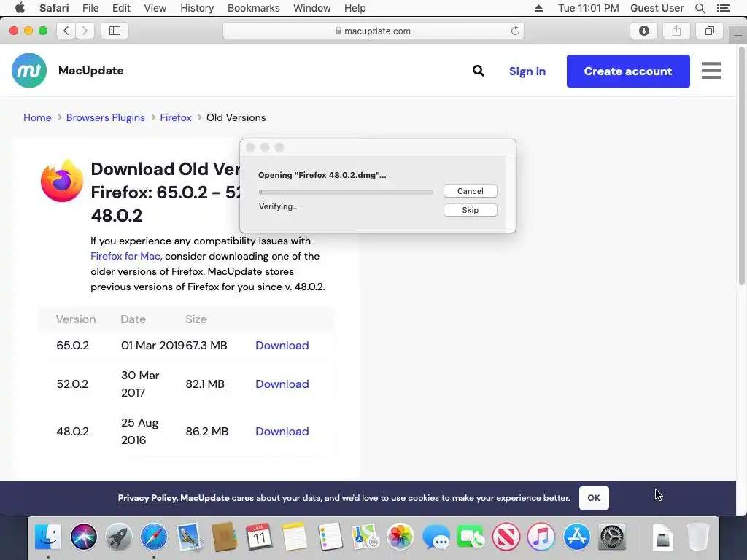This screenshot has width=747, height=560.
Task: Open the File menu
Action: pyautogui.click(x=90, y=8)
